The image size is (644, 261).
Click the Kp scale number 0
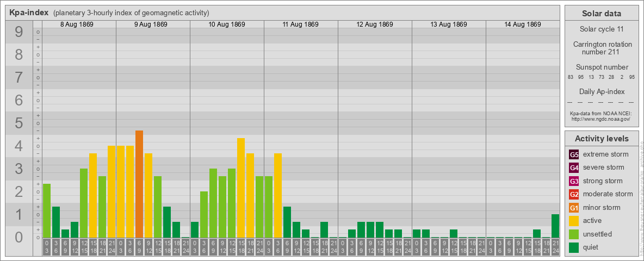(19, 237)
